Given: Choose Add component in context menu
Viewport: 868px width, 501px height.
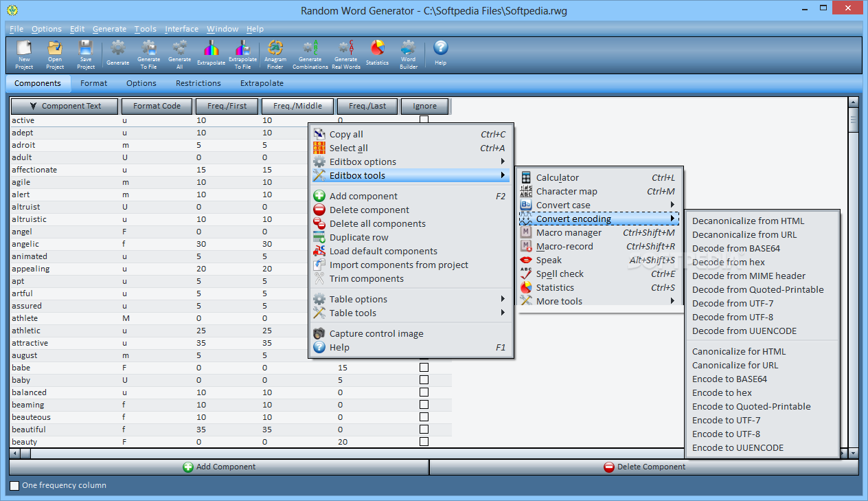Looking at the screenshot, I should (x=411, y=196).
